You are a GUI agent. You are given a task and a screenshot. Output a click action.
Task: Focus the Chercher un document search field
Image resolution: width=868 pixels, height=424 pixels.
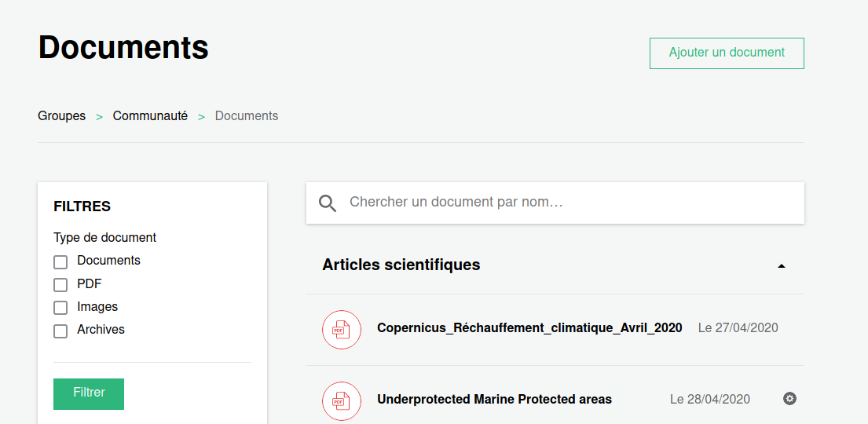(555, 203)
